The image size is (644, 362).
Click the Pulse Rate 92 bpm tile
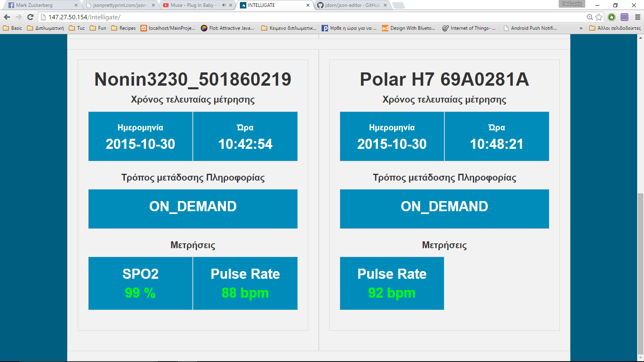392,283
